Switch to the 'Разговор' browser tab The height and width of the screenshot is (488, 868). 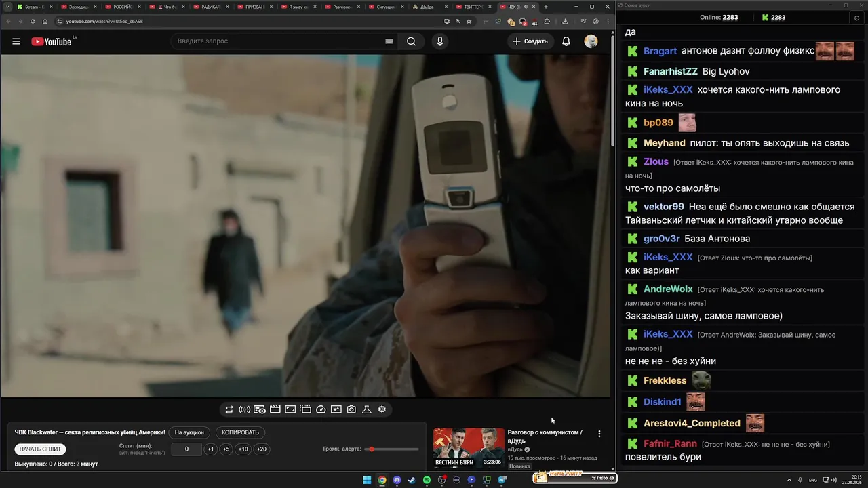pos(343,7)
